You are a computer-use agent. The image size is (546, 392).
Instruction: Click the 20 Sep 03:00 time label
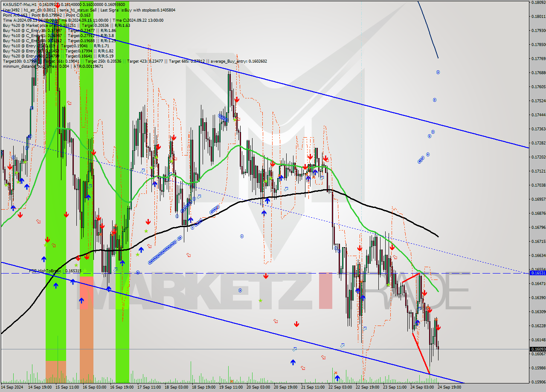point(258,387)
